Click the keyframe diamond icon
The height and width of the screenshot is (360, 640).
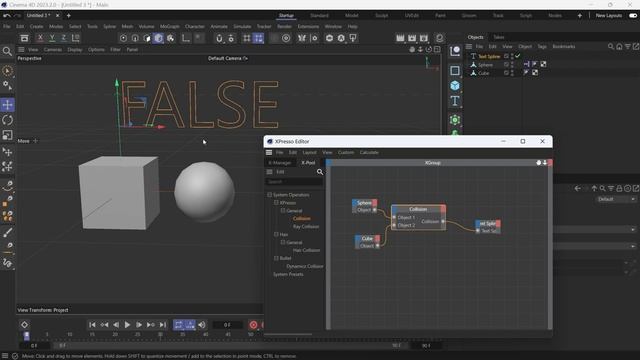pyautogui.click(x=24, y=325)
